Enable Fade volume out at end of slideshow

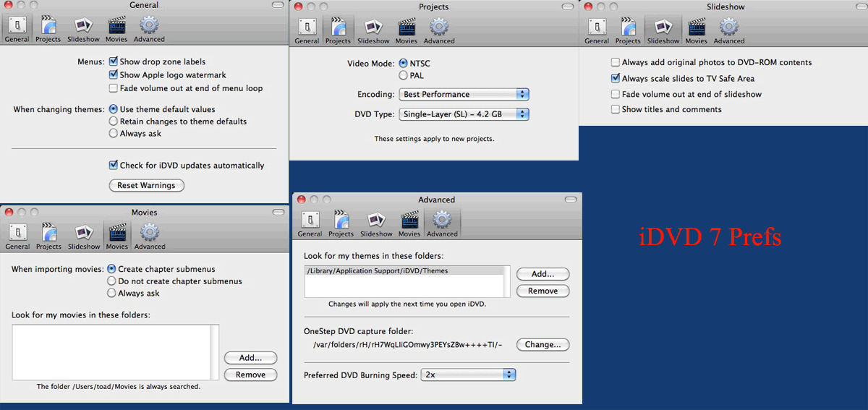coord(616,95)
